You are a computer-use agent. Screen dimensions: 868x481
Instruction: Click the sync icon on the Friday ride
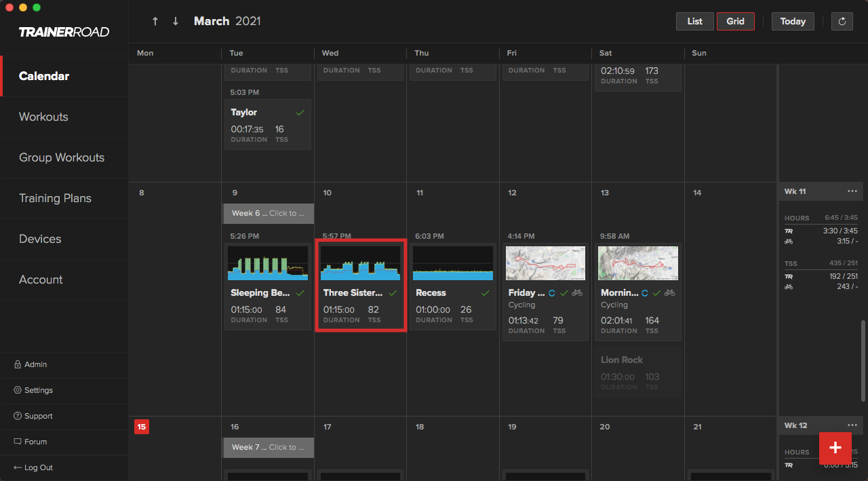[x=552, y=293]
